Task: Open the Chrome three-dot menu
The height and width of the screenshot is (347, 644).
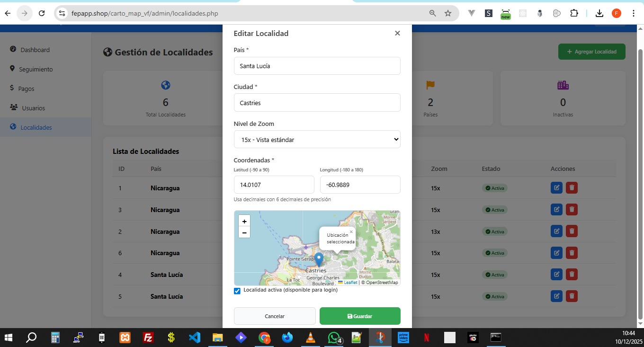Action: (634, 13)
